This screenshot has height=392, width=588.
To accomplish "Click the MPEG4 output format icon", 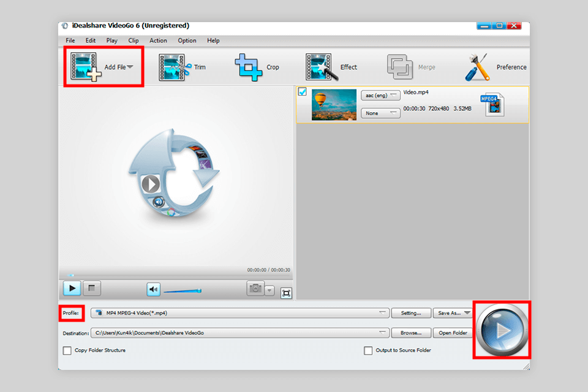I will [x=492, y=105].
